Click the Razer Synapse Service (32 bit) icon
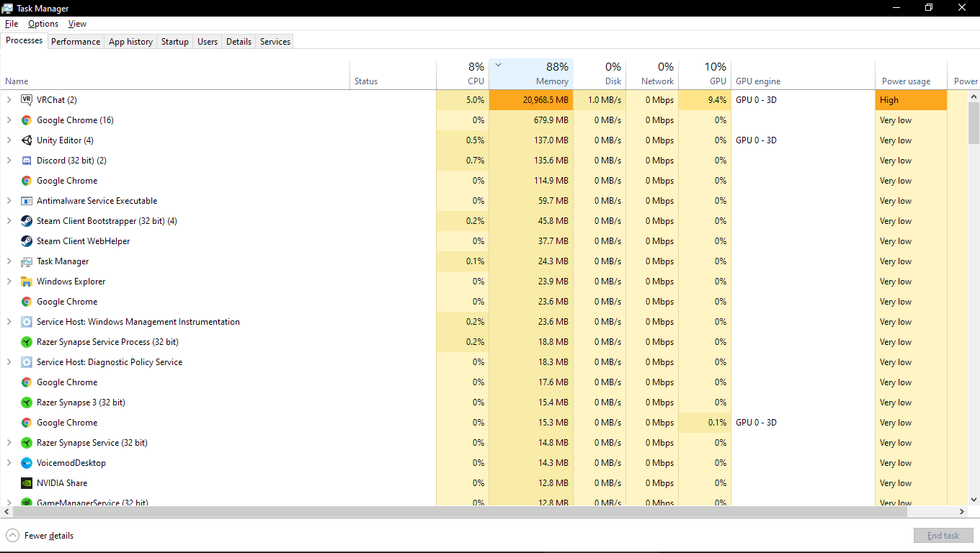The width and height of the screenshot is (980, 553). [27, 443]
